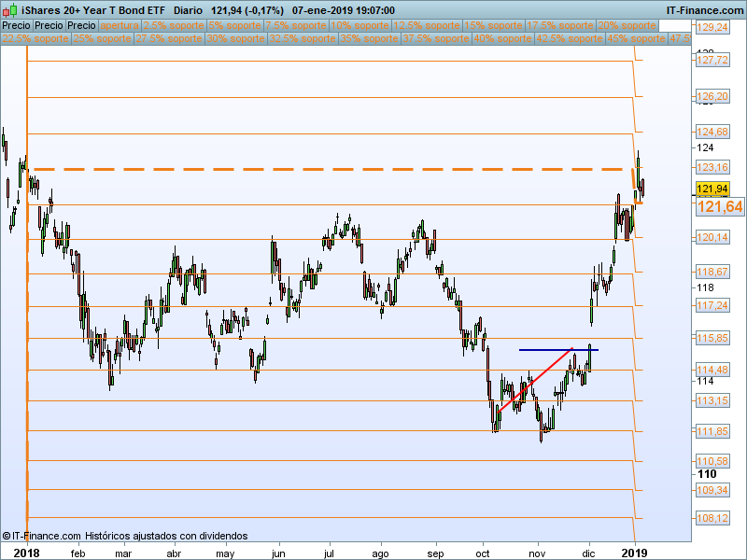The width and height of the screenshot is (747, 560).
Task: Select the 'feb' time axis label
Action: 78,553
